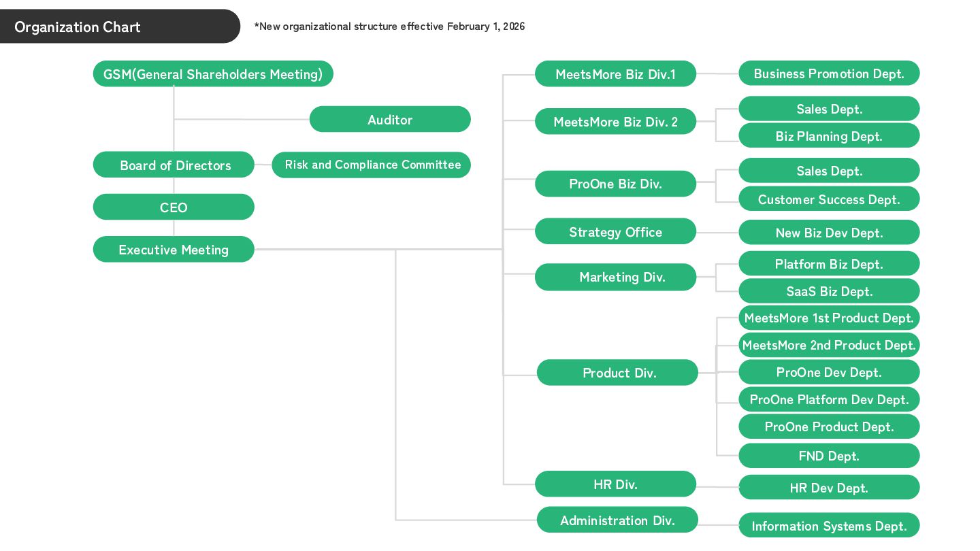Open the Strategy Office node
Image resolution: width=980 pixels, height=551 pixels.
click(615, 232)
